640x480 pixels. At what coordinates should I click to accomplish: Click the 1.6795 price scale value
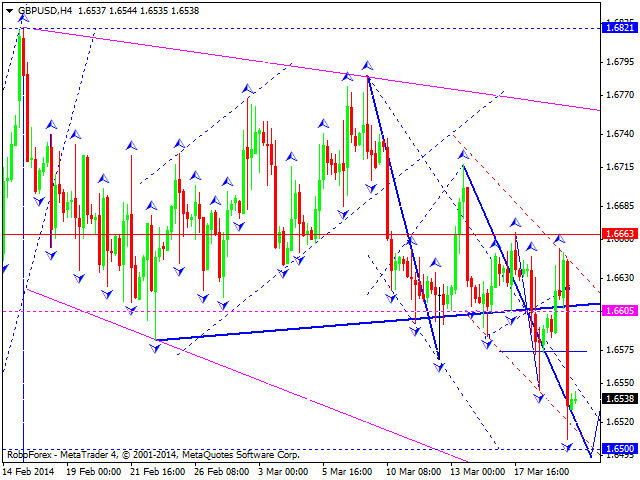point(620,62)
